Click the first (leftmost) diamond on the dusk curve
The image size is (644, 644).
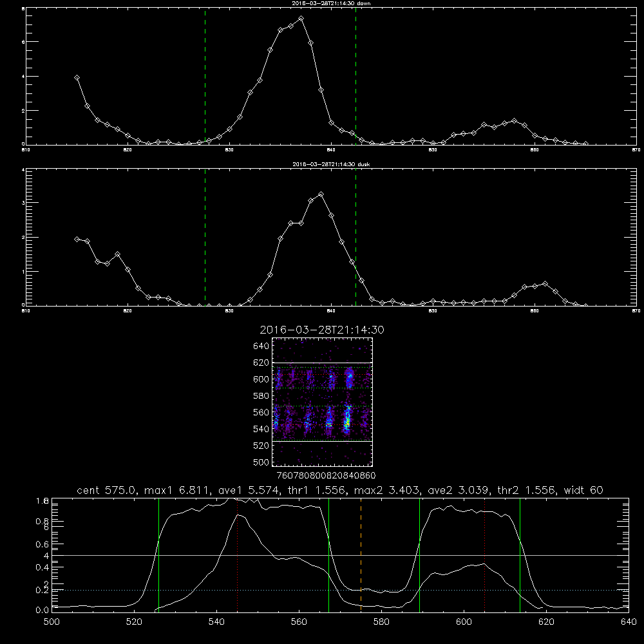pos(77,239)
